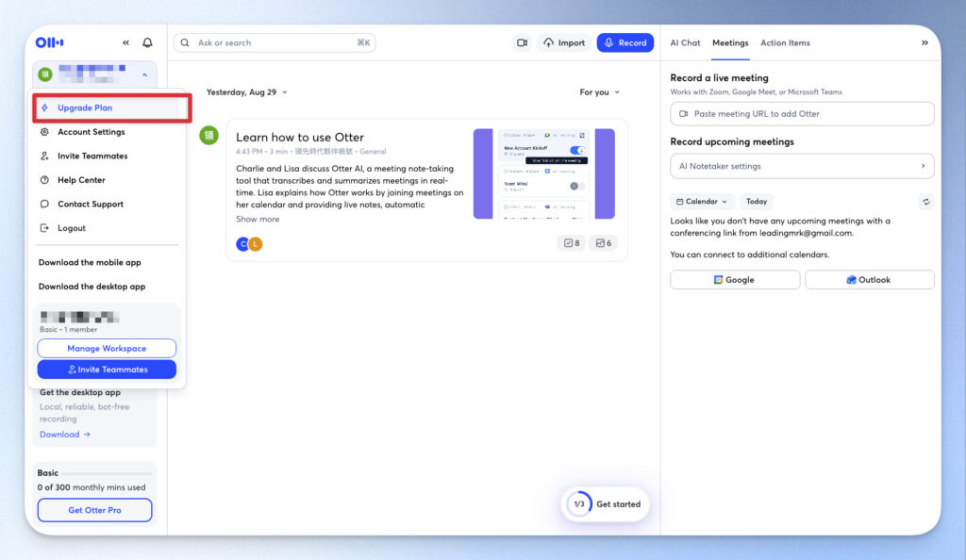Select Download the desktop app
Screen dimensions: 966x560
(92, 287)
